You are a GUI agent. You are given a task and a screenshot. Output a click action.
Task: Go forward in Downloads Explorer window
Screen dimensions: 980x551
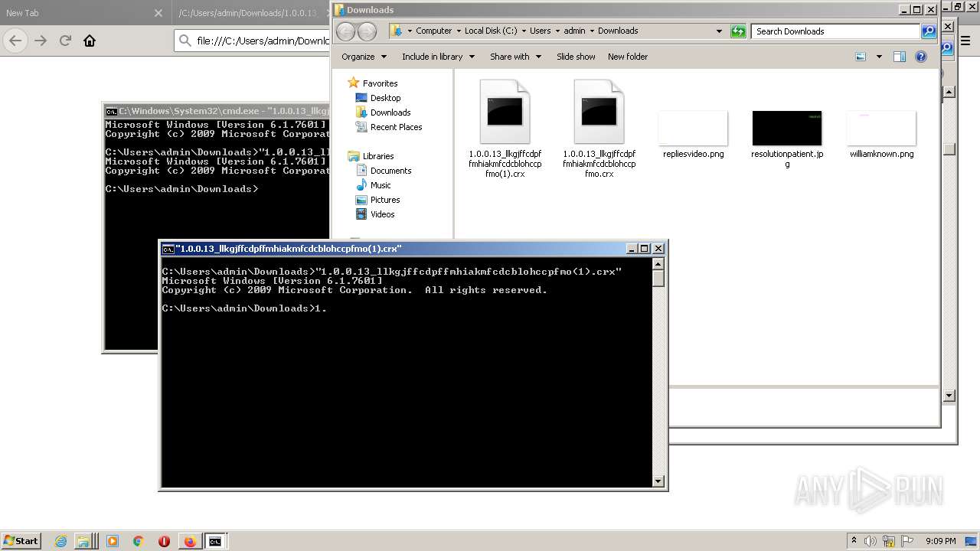pyautogui.click(x=367, y=31)
